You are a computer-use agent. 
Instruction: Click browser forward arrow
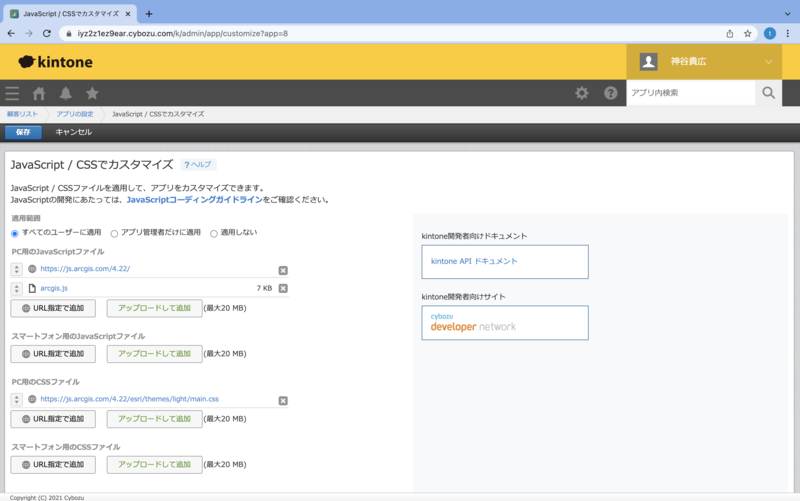[29, 34]
